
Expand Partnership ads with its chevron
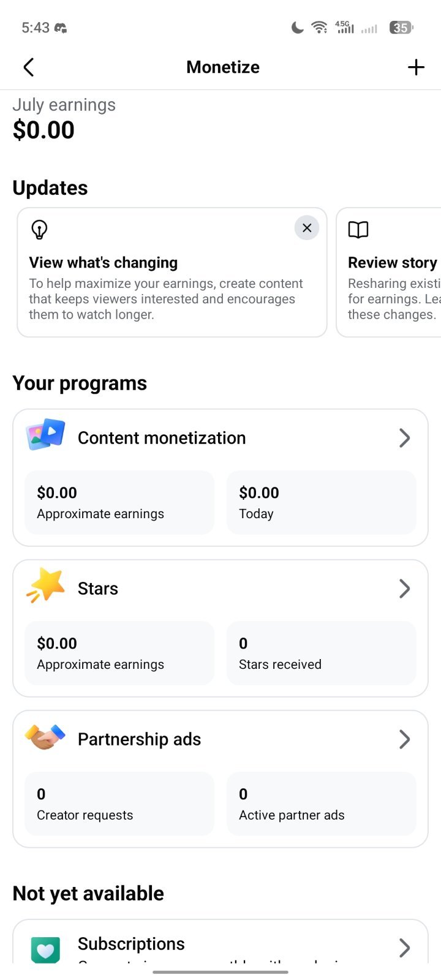coord(404,739)
